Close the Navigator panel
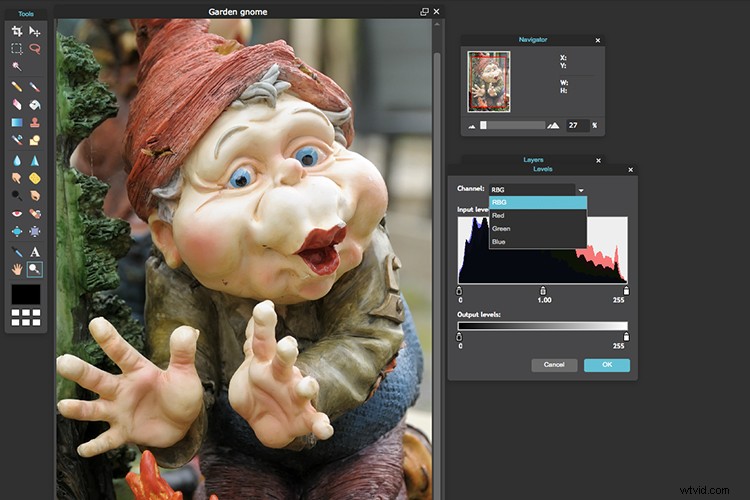The height and width of the screenshot is (500, 750). click(598, 41)
